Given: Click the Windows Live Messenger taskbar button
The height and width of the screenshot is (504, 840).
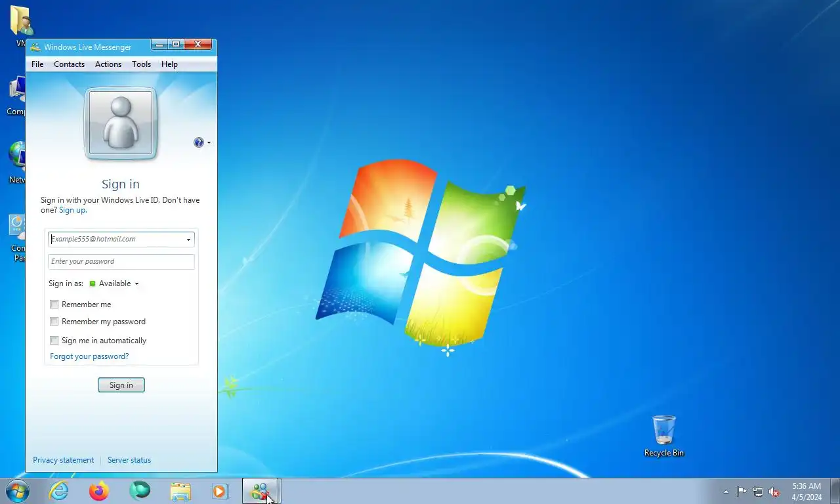Looking at the screenshot, I should point(261,491).
